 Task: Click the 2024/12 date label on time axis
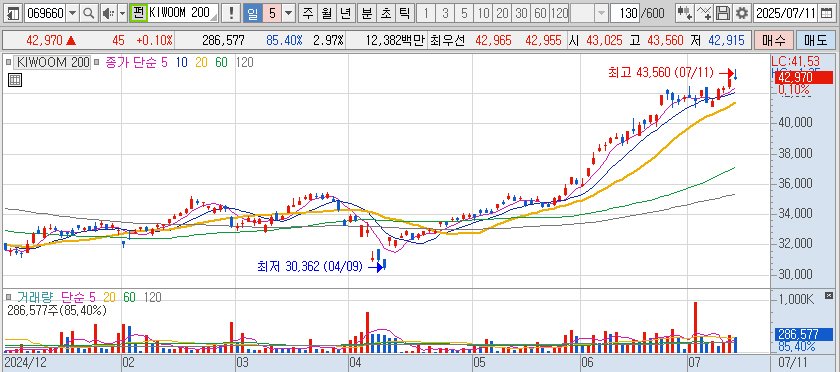click(x=25, y=362)
